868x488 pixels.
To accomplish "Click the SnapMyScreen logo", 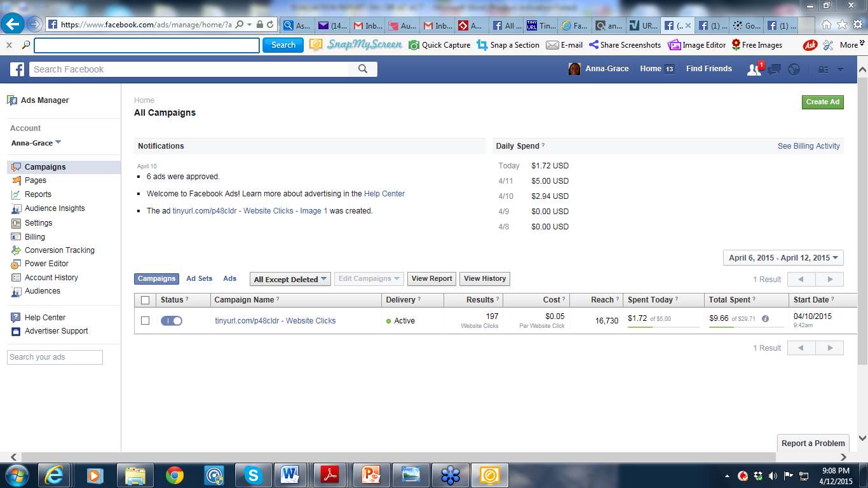I will [x=356, y=44].
